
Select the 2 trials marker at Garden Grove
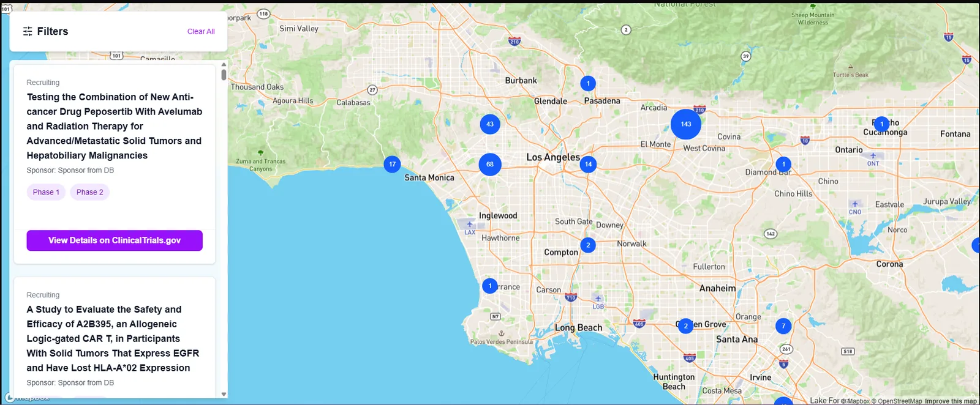[686, 326]
